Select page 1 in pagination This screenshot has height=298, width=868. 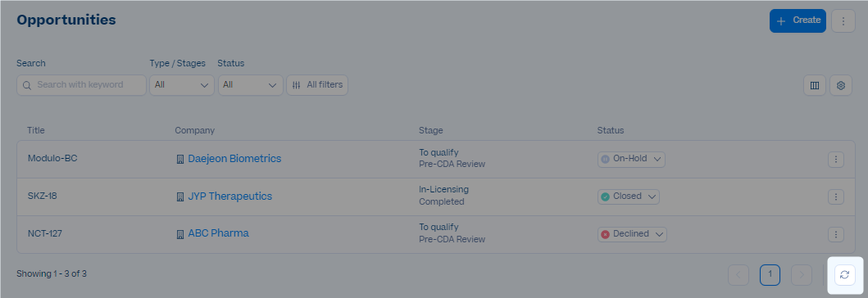[770, 275]
